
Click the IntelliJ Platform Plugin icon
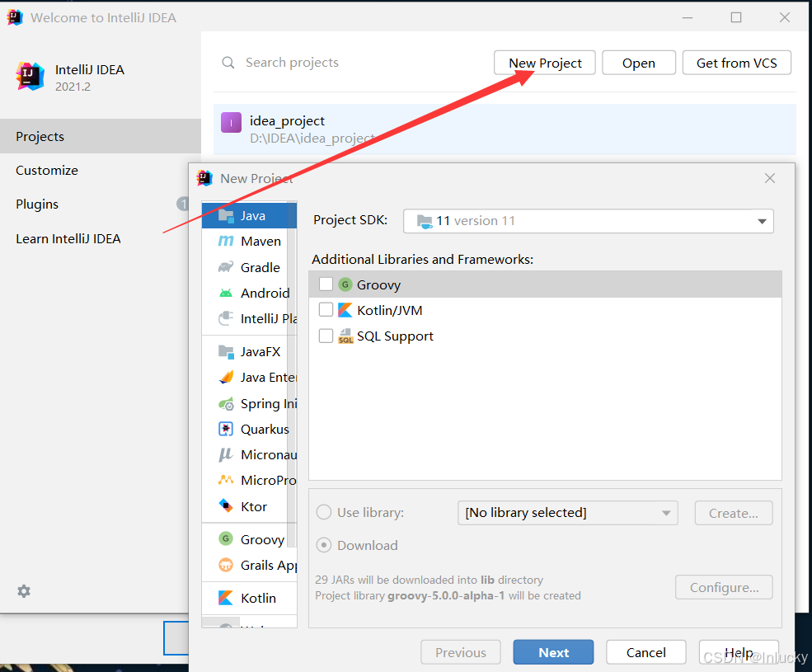point(226,318)
